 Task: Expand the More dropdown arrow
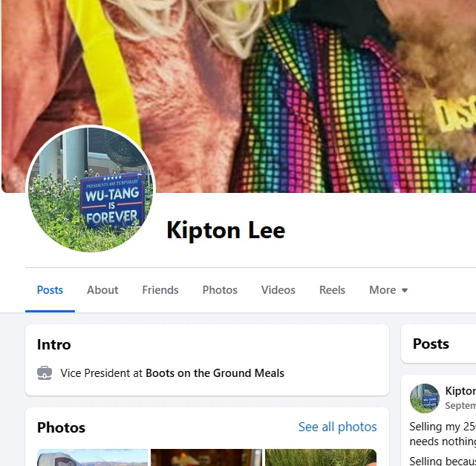point(405,290)
